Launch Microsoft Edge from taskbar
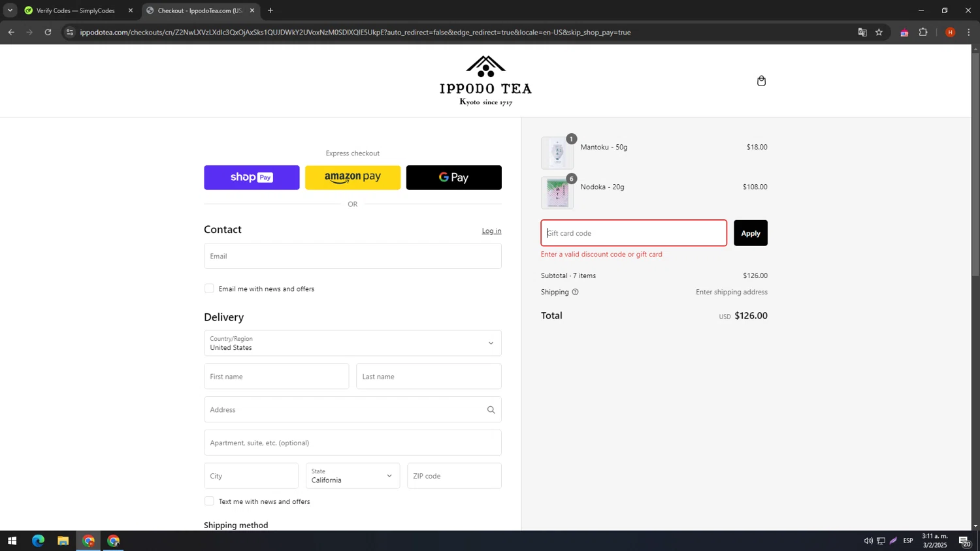This screenshot has width=980, height=551. tap(38, 541)
